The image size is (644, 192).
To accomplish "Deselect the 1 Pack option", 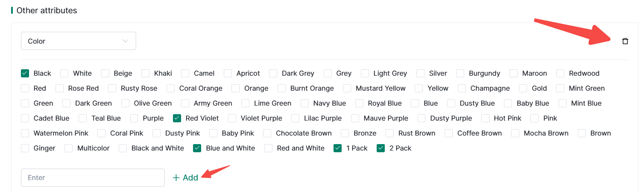I will 338,148.
